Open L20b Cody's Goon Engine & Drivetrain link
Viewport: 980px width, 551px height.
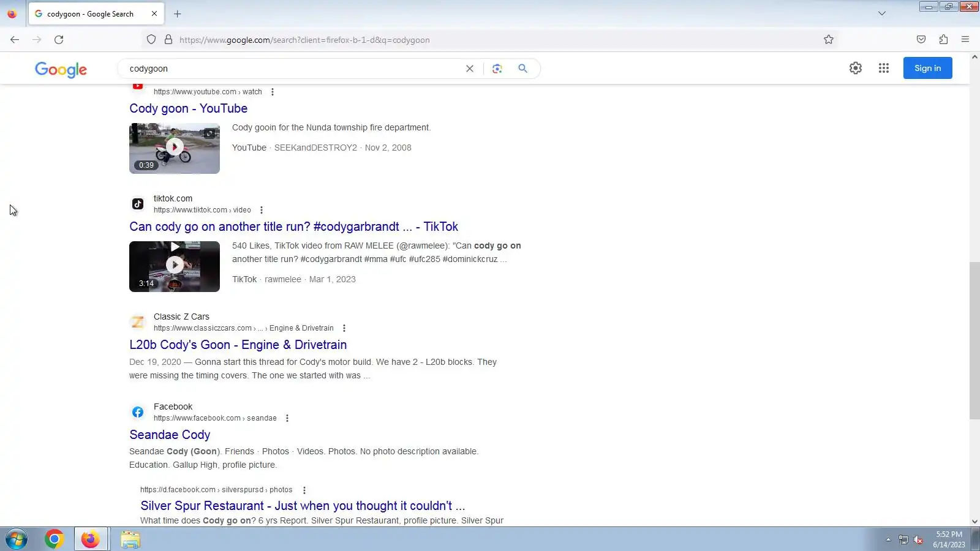click(x=238, y=345)
